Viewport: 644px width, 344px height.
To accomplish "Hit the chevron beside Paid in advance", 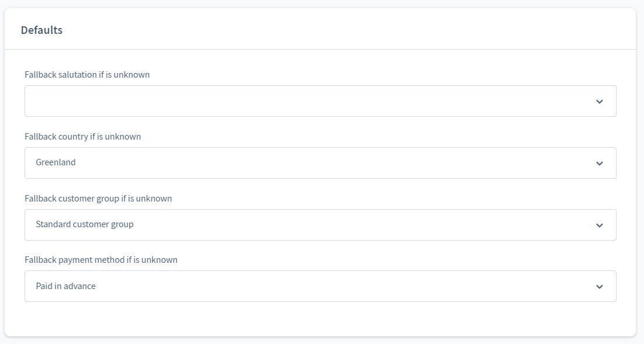I will (x=599, y=287).
